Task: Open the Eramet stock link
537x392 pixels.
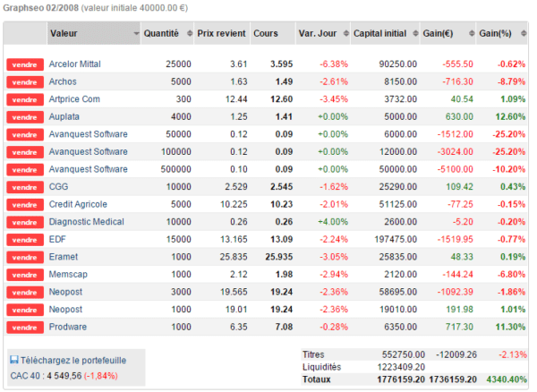Action: 64,257
